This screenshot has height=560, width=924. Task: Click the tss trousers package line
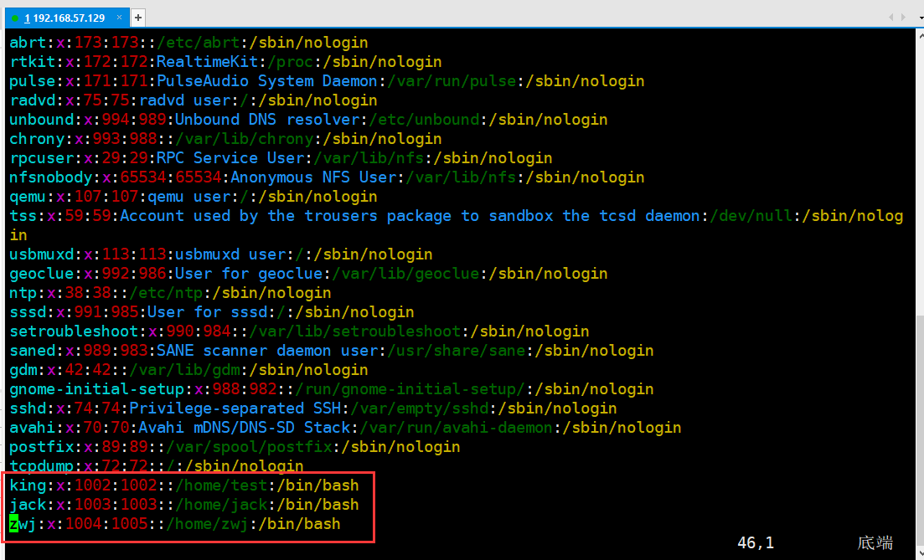(x=456, y=225)
